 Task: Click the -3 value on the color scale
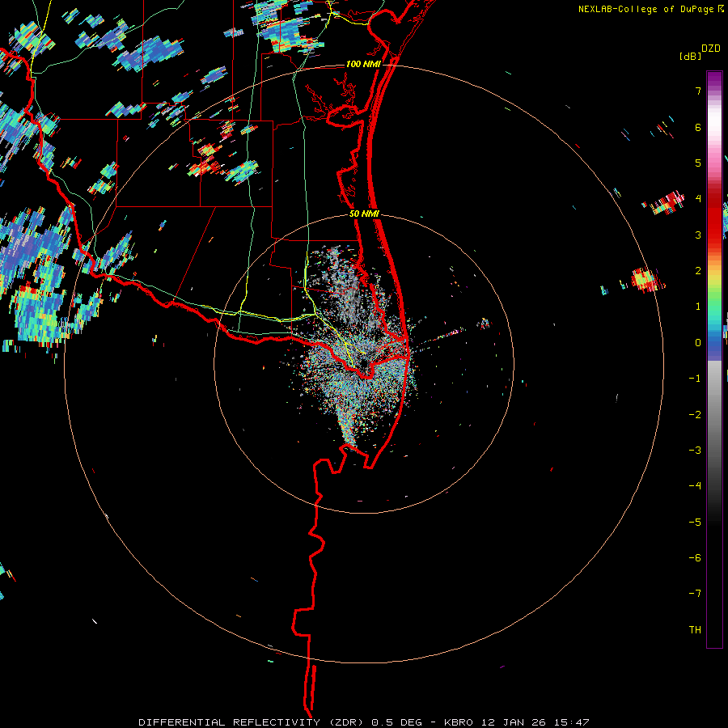click(695, 451)
